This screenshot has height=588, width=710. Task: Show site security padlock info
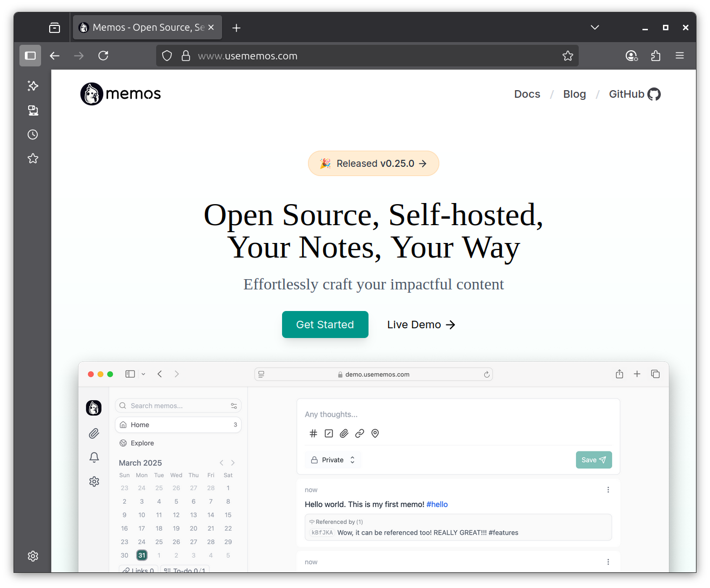click(x=185, y=56)
